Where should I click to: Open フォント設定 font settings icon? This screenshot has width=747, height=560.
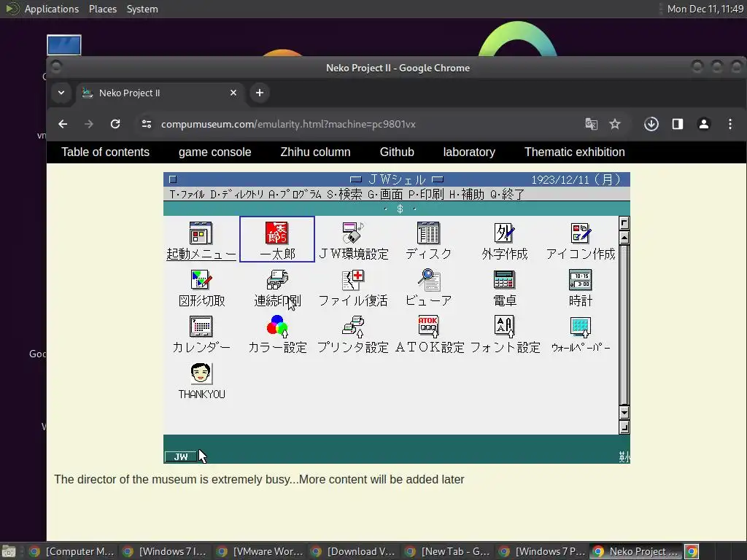tap(505, 334)
